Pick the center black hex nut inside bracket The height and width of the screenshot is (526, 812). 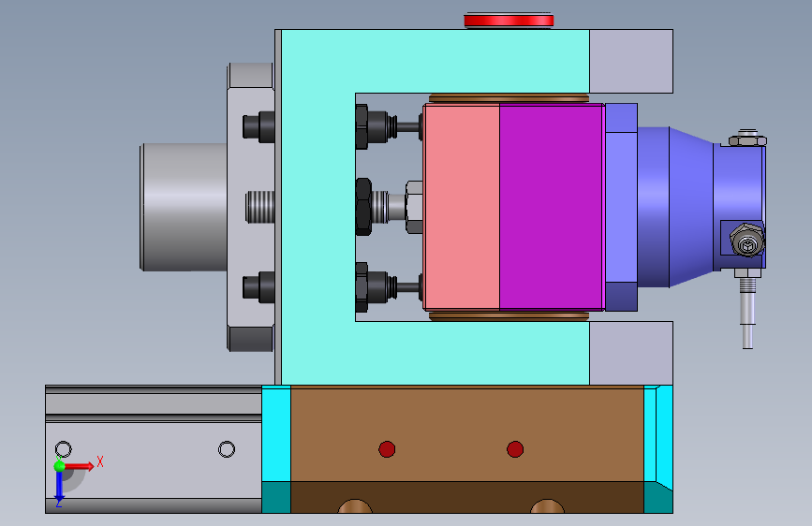(x=363, y=207)
